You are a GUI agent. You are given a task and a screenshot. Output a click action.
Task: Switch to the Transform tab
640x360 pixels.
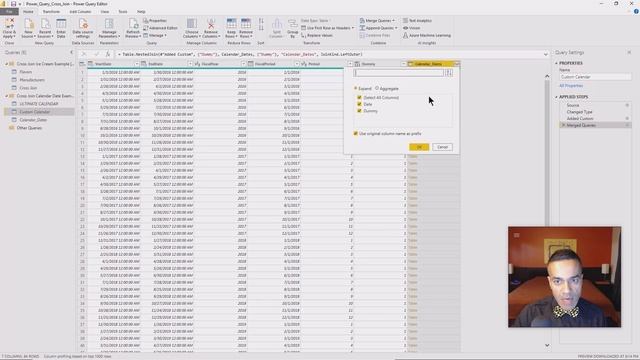pyautogui.click(x=51, y=11)
